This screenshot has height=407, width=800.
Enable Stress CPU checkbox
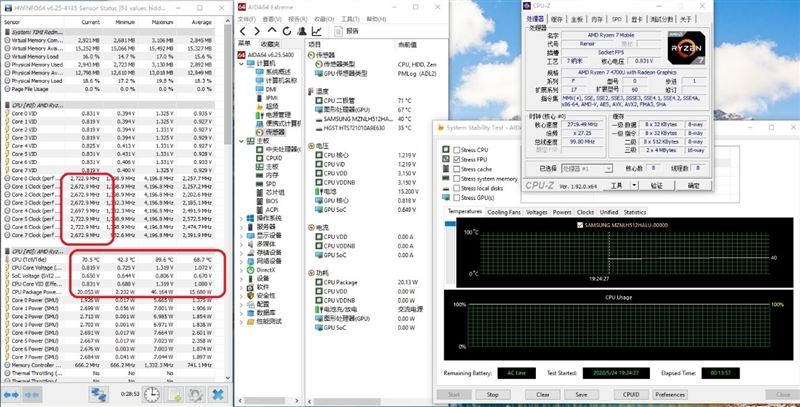click(457, 150)
